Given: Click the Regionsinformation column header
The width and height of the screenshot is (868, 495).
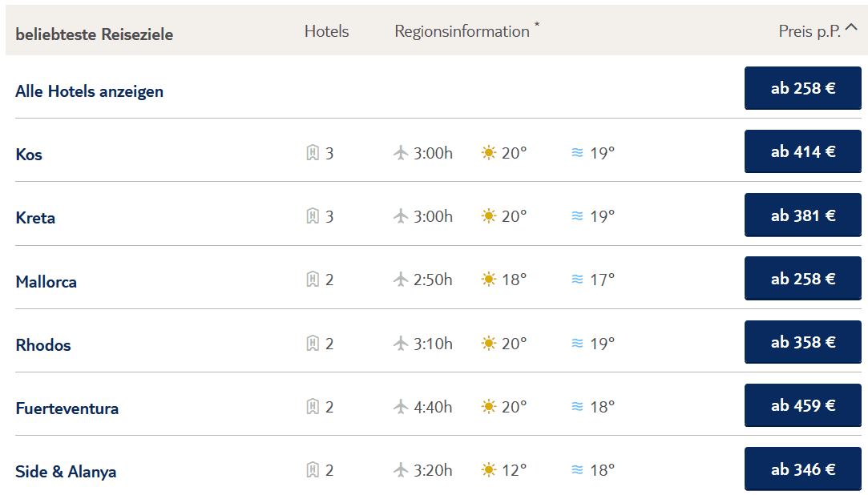Looking at the screenshot, I should [x=462, y=32].
